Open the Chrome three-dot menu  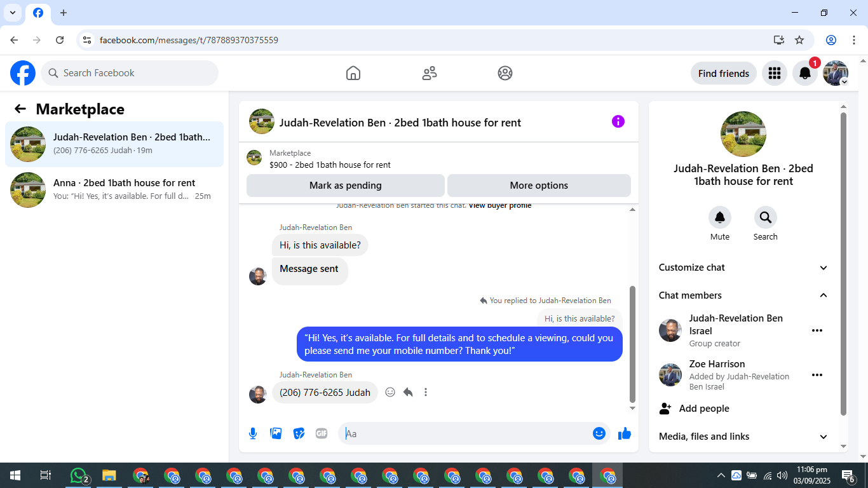tap(853, 40)
